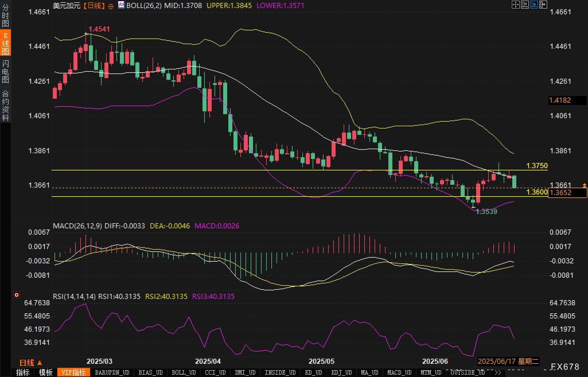
Task: Switch to 分时图 view in sidebar
Action: (x=5, y=15)
